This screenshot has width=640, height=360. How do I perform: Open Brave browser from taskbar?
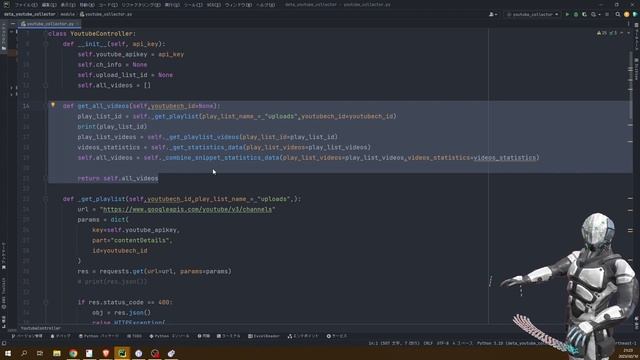106,353
